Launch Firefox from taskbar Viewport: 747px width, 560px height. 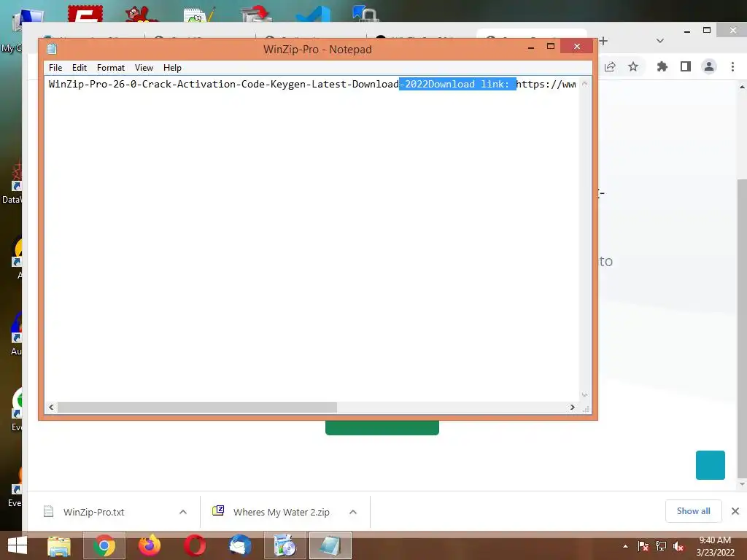[150, 545]
